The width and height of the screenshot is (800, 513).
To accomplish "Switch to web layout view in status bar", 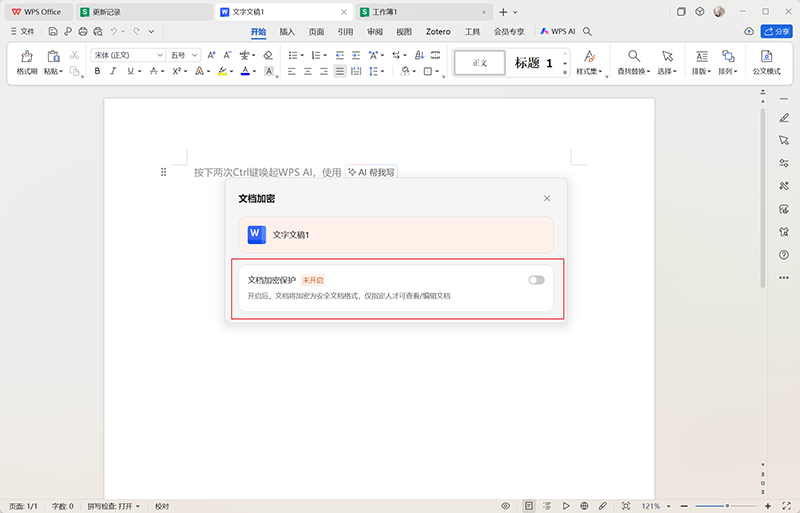I will tap(584, 506).
